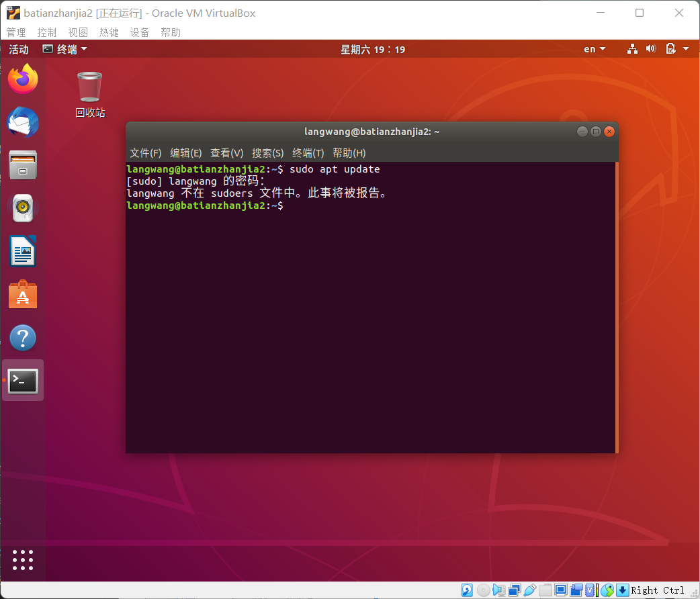Viewport: 700px width, 599px height.
Task: Click VirtualBox CPU virtualization V indicator
Action: pos(590,590)
